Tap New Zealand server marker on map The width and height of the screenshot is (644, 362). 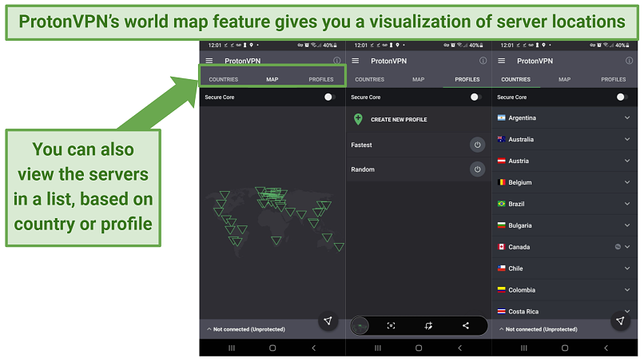pyautogui.click(x=339, y=247)
